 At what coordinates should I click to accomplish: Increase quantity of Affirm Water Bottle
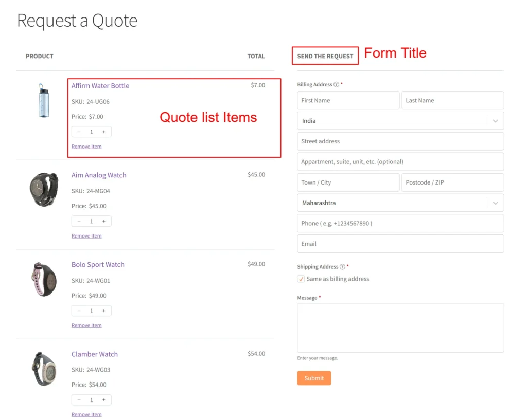[x=104, y=132]
